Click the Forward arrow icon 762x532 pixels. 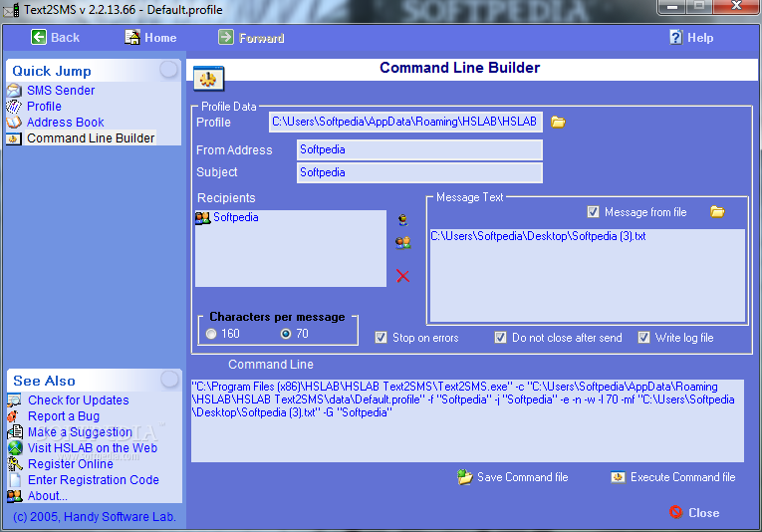[226, 37]
